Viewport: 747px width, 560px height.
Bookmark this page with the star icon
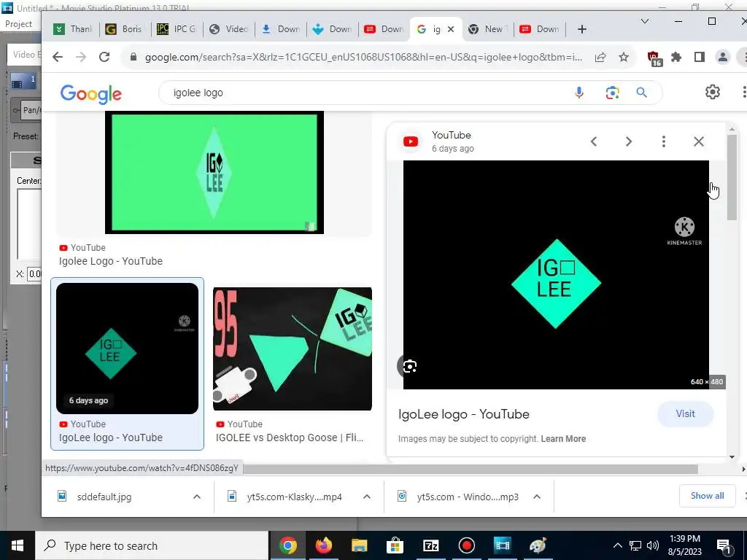click(x=624, y=57)
